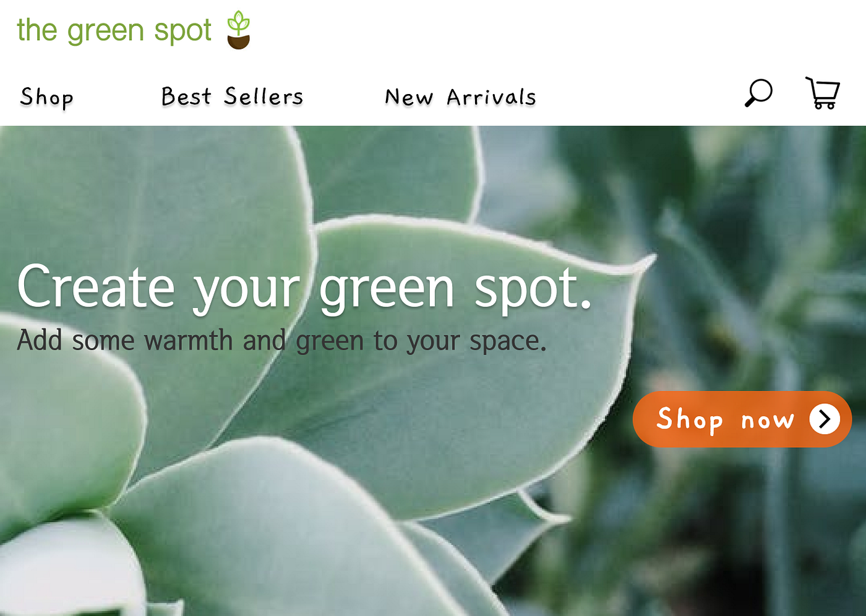Image resolution: width=866 pixels, height=616 pixels.
Task: Click the word 'now' on the orange button
Action: (768, 421)
